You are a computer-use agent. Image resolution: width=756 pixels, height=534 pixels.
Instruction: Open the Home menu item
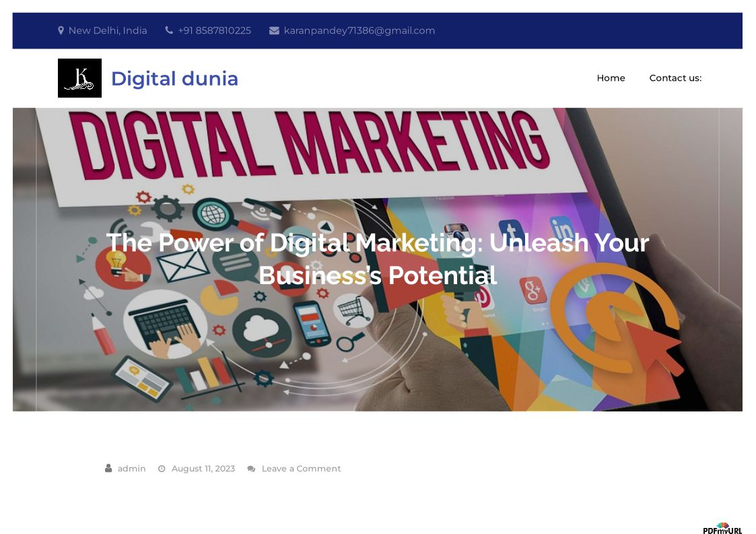pos(611,78)
